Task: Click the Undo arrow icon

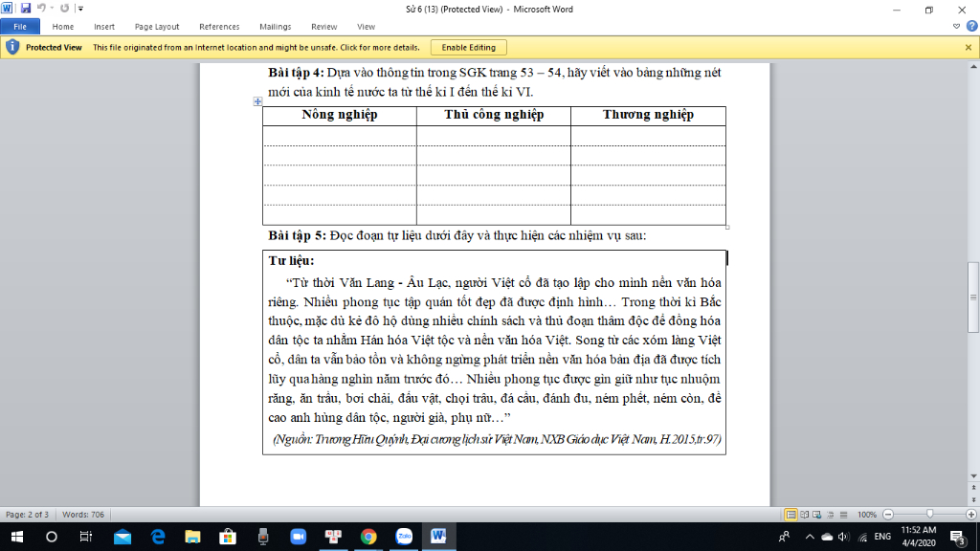Action: pos(41,8)
